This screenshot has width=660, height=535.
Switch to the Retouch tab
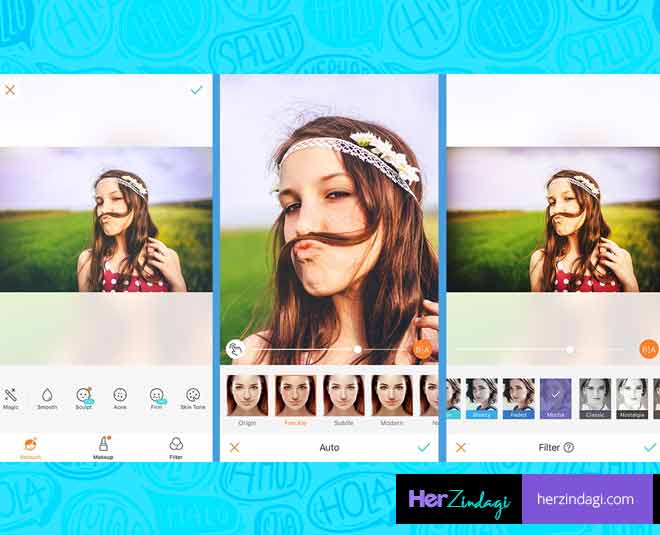[30, 446]
